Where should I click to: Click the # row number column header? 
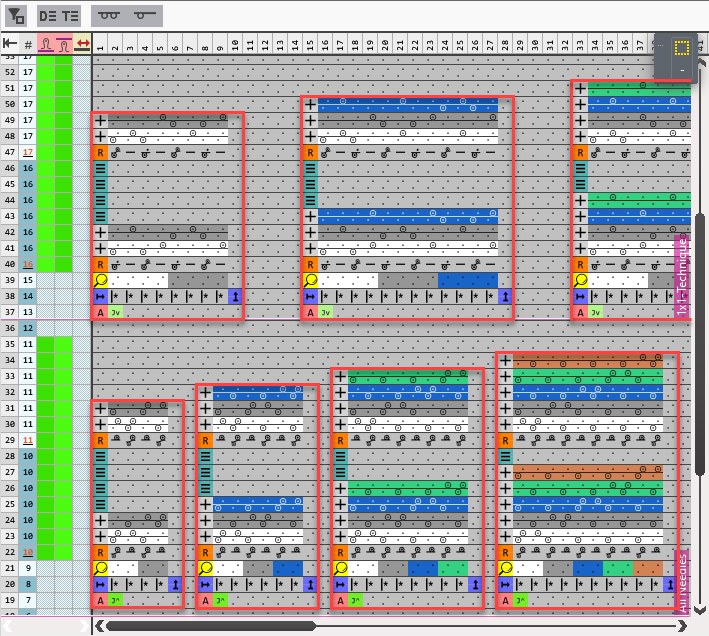pyautogui.click(x=28, y=44)
